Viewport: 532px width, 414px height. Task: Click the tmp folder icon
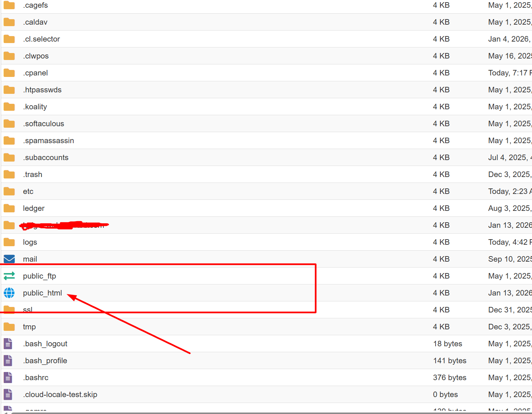(x=9, y=327)
